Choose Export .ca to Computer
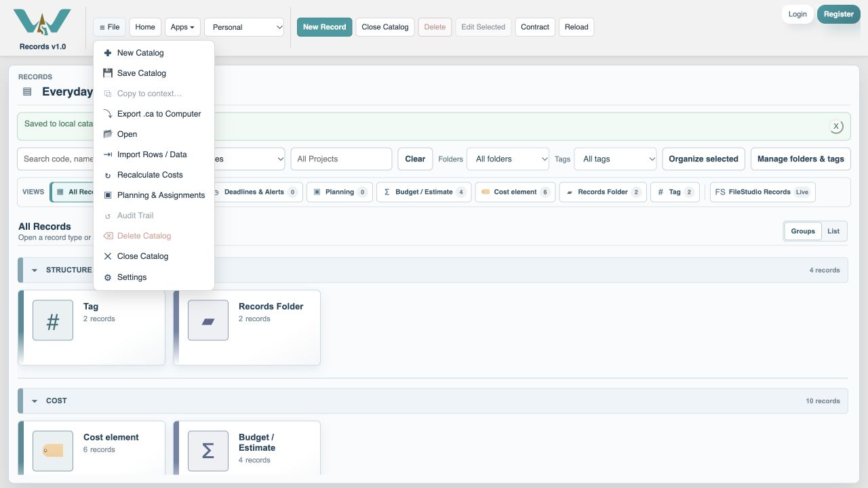 (154, 114)
